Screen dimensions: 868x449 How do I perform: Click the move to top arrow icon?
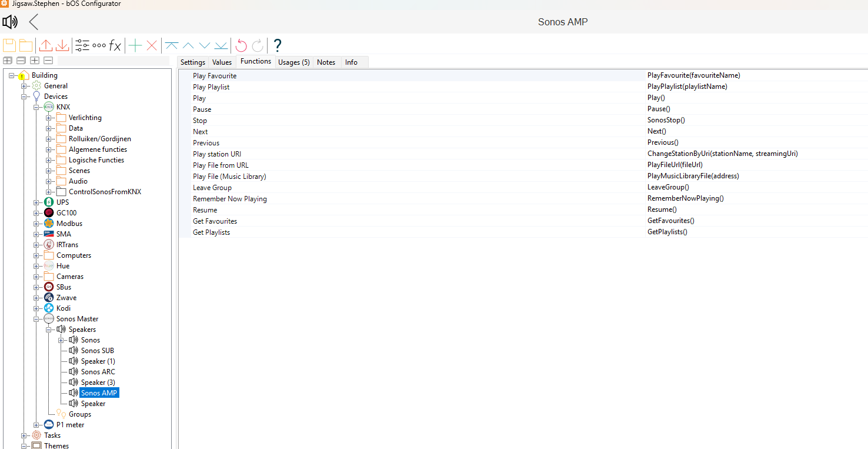172,45
